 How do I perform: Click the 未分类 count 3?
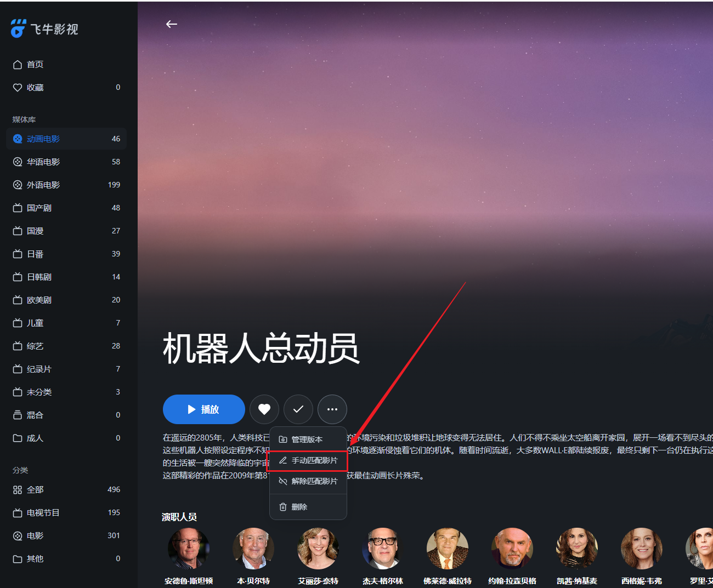click(118, 392)
